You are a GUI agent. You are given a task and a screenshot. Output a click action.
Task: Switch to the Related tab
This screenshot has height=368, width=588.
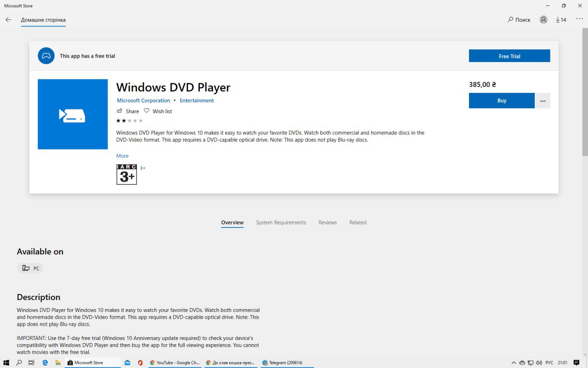click(x=358, y=223)
